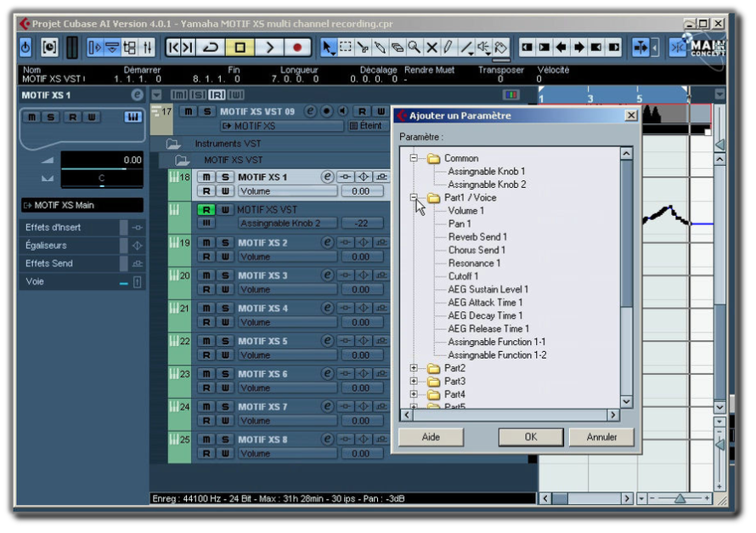Screen dimensions: 756x533
Task: Solo the MOTIF XS 4 track
Action: pos(225,309)
